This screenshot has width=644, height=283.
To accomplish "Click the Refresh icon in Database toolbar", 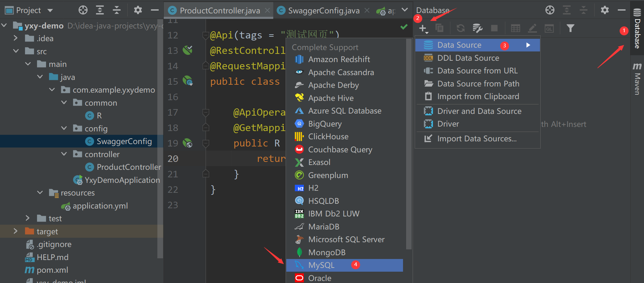I will [461, 28].
